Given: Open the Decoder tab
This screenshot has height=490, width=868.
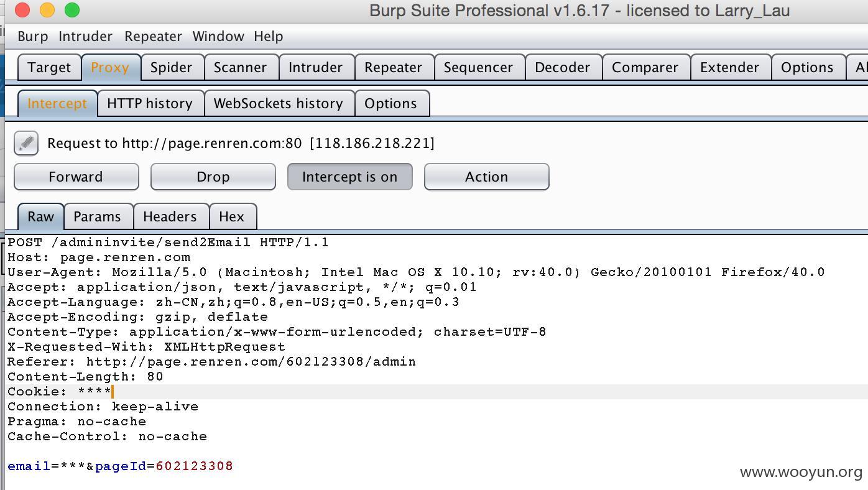Looking at the screenshot, I should pos(562,67).
